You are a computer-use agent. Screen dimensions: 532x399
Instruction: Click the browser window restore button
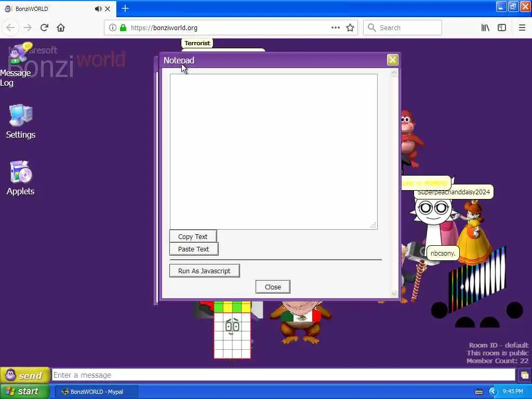tap(513, 6)
